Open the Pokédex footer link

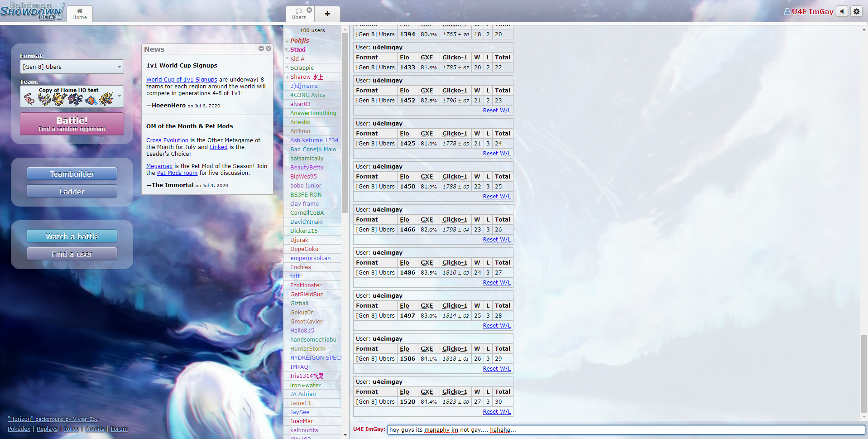pyautogui.click(x=19, y=429)
